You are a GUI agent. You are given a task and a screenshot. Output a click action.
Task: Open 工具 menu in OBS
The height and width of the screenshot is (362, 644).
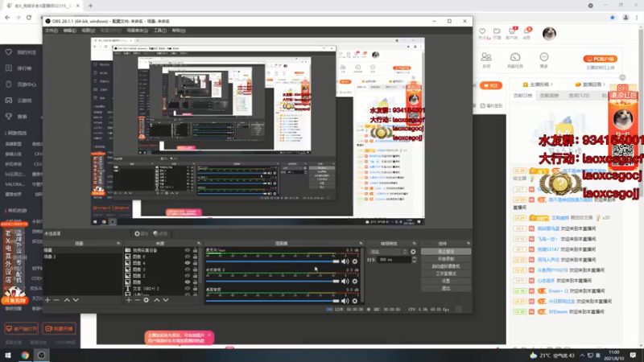click(x=159, y=31)
